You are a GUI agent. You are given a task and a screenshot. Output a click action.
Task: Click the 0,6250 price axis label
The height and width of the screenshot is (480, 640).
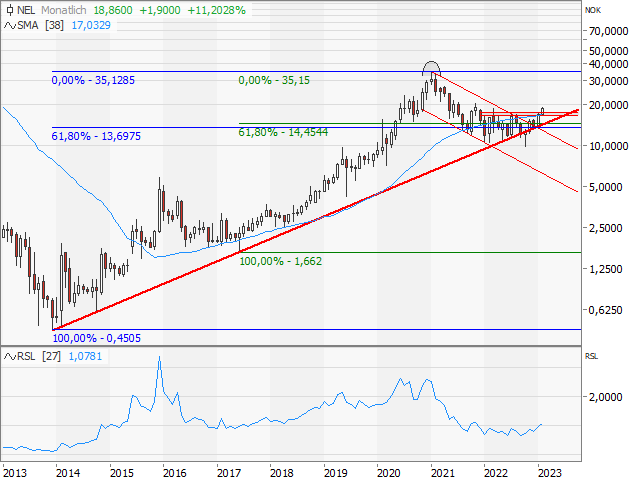605,310
